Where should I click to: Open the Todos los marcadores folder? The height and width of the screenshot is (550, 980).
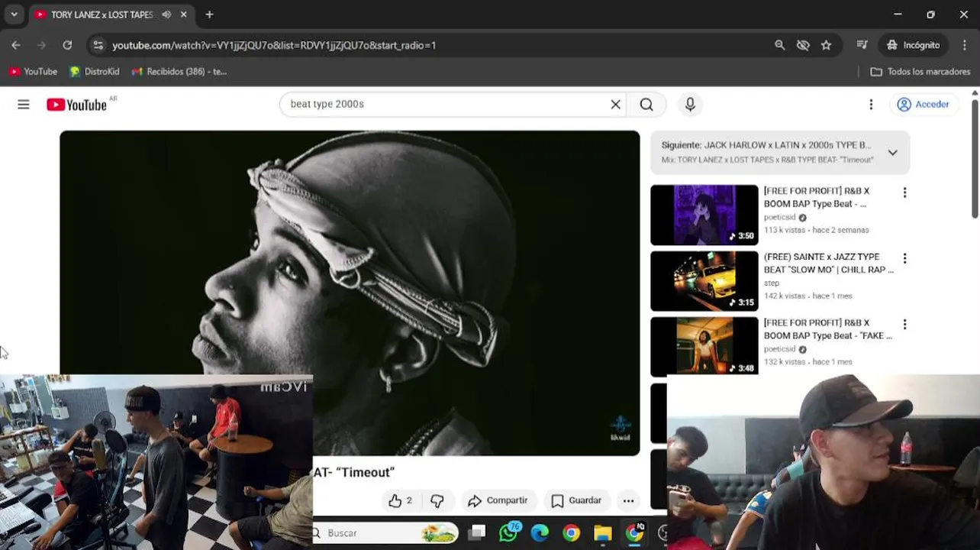(920, 72)
